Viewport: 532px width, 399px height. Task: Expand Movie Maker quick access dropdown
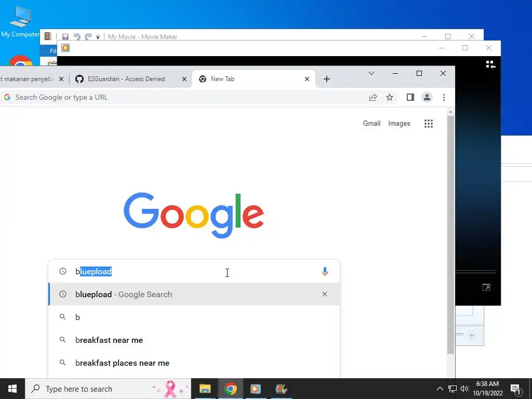pos(98,37)
